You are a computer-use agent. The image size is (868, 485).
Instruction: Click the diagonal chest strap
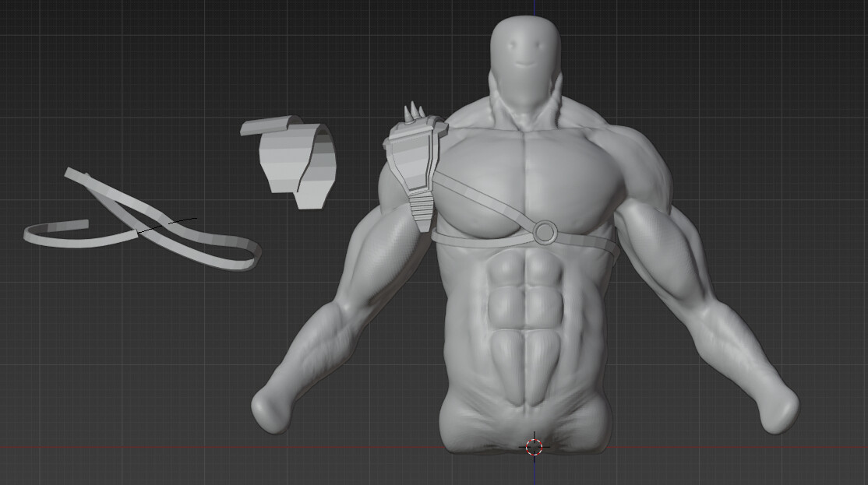tap(483, 195)
